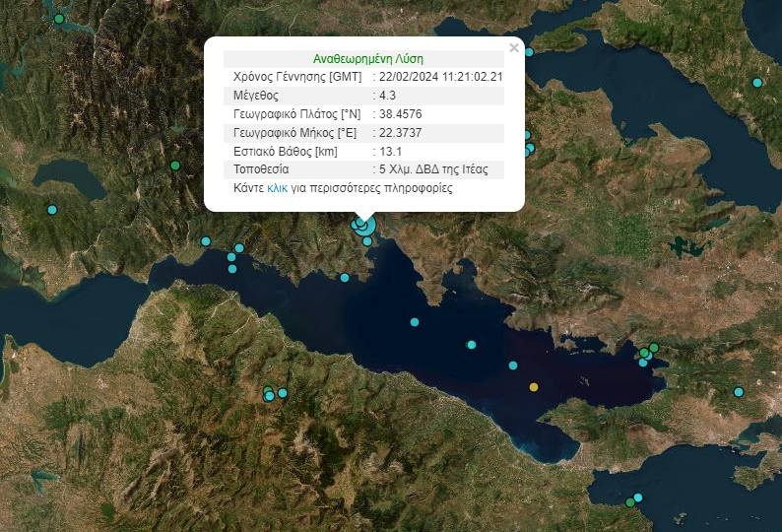782x532 pixels.
Task: Click the green marker left of the popup
Action: coord(175,166)
